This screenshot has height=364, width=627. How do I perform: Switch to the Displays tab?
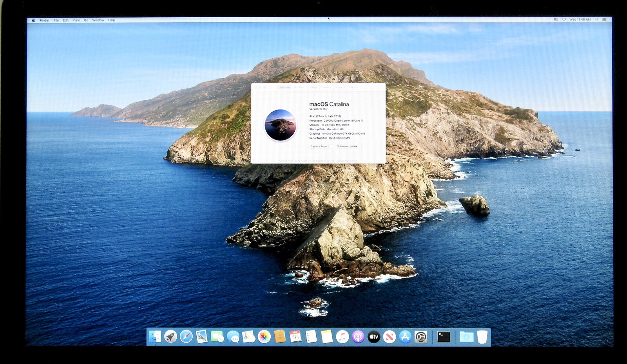299,87
